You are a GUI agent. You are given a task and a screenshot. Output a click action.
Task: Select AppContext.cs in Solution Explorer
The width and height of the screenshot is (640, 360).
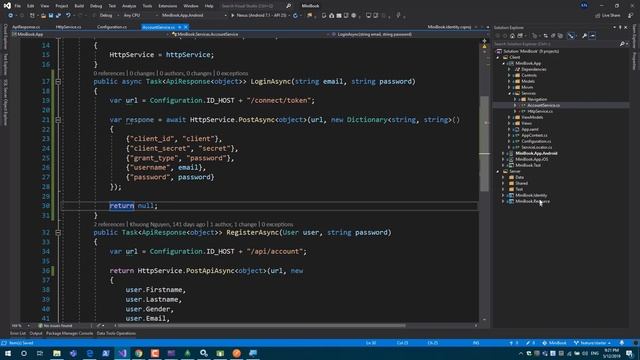tap(534, 136)
